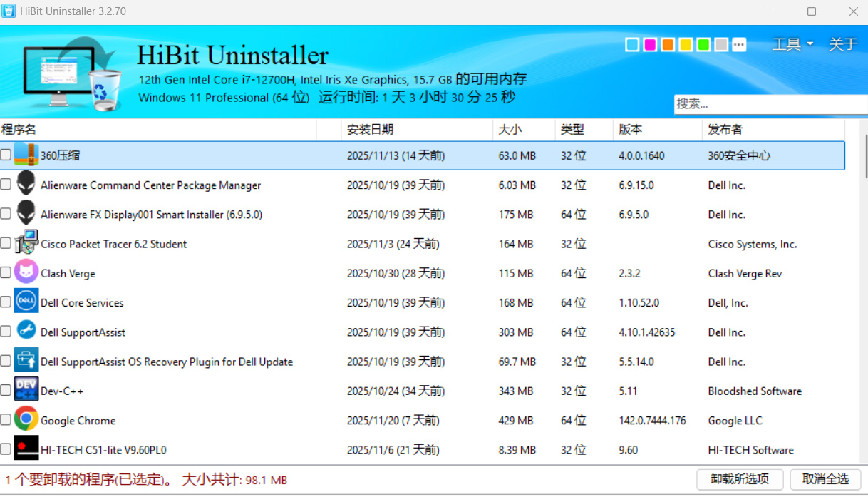Choose the light blue theme swatch

pos(632,45)
